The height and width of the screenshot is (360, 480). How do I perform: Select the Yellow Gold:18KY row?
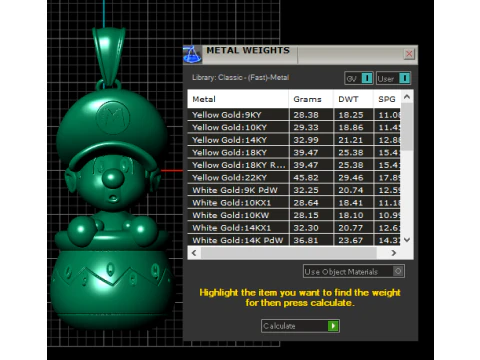pyautogui.click(x=294, y=152)
